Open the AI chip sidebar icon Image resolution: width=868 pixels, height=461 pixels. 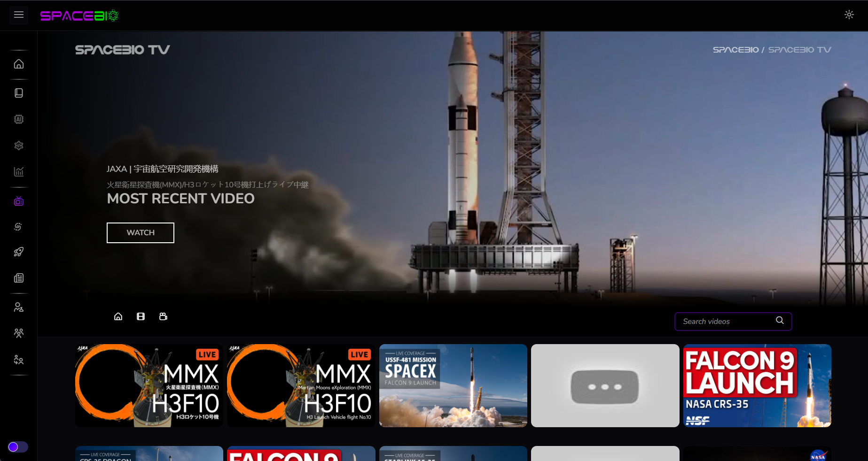tap(19, 119)
